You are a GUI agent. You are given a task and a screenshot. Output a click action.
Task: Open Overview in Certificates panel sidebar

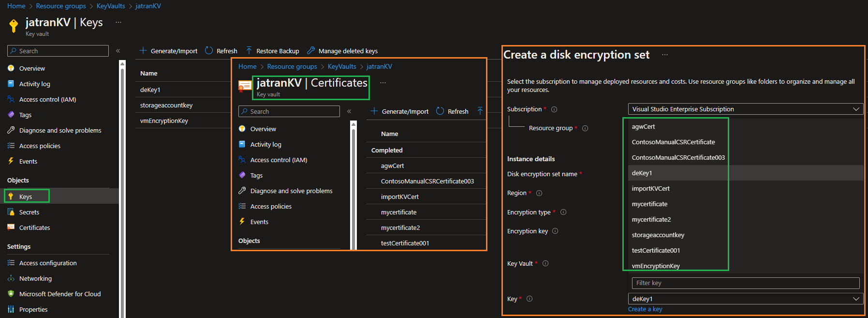(263, 129)
